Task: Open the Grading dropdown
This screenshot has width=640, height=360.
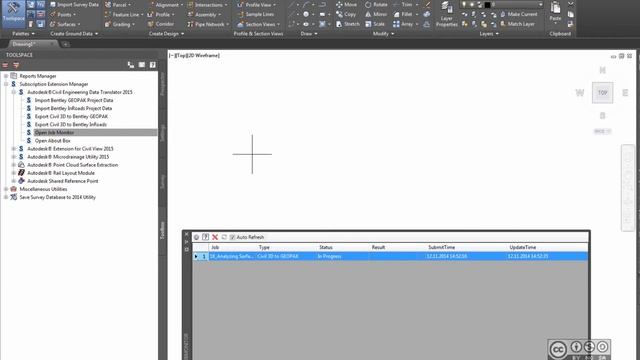Action: tap(120, 24)
